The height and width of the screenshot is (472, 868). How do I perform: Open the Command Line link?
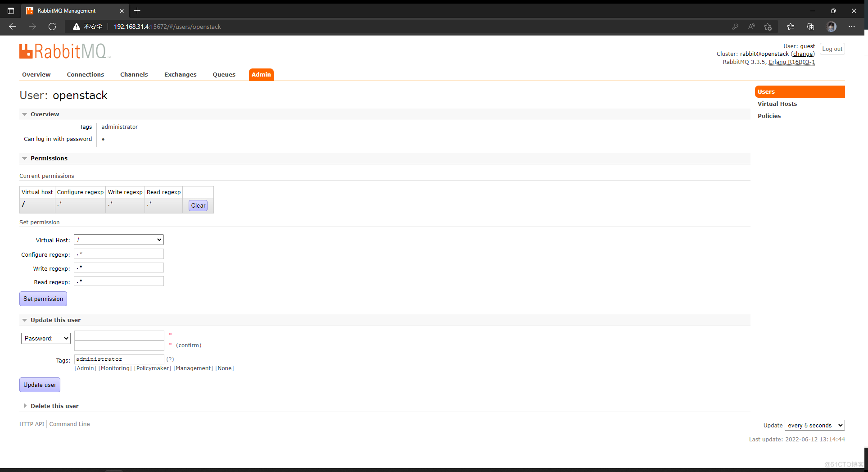(x=69, y=424)
